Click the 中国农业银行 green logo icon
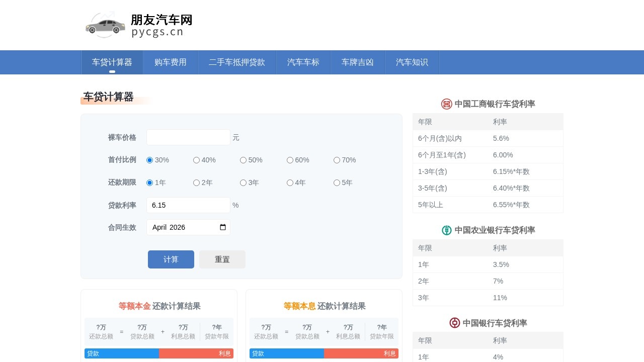Image resolution: width=644 pixels, height=362 pixels. (446, 230)
